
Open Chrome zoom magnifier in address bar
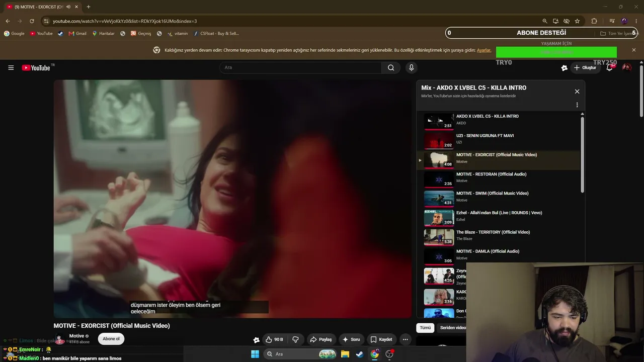[545, 21]
